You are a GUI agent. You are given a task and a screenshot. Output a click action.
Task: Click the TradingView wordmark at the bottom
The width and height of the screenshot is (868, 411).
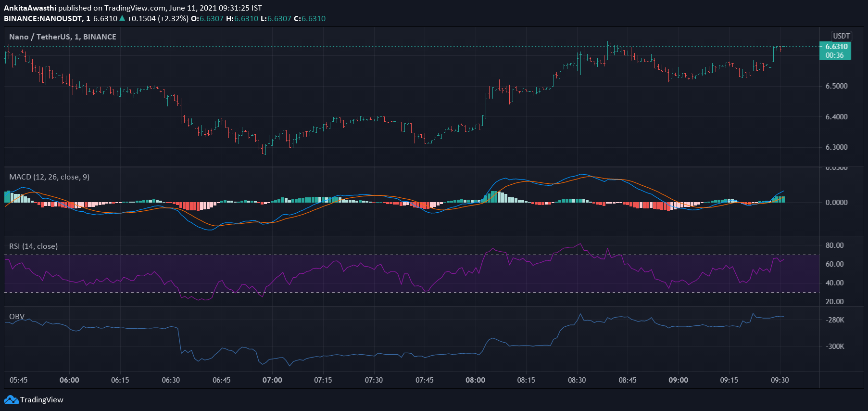point(42,400)
